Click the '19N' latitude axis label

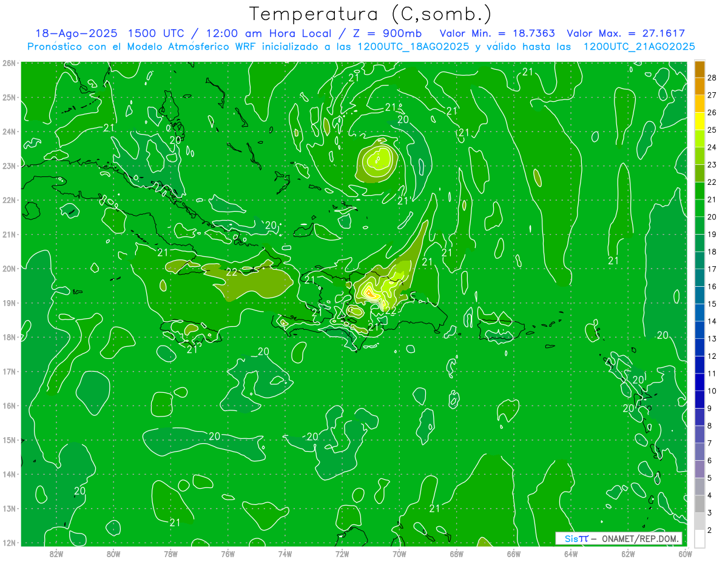(x=8, y=303)
